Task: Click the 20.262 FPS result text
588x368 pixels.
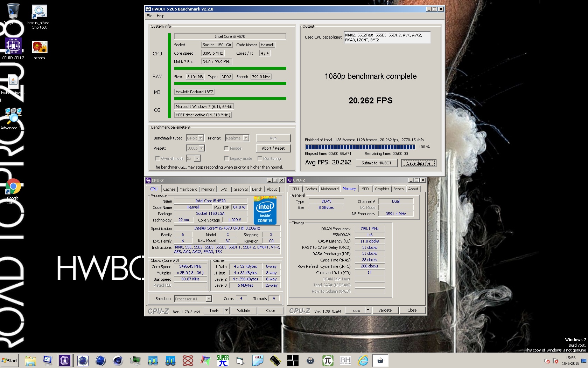Action: click(370, 101)
